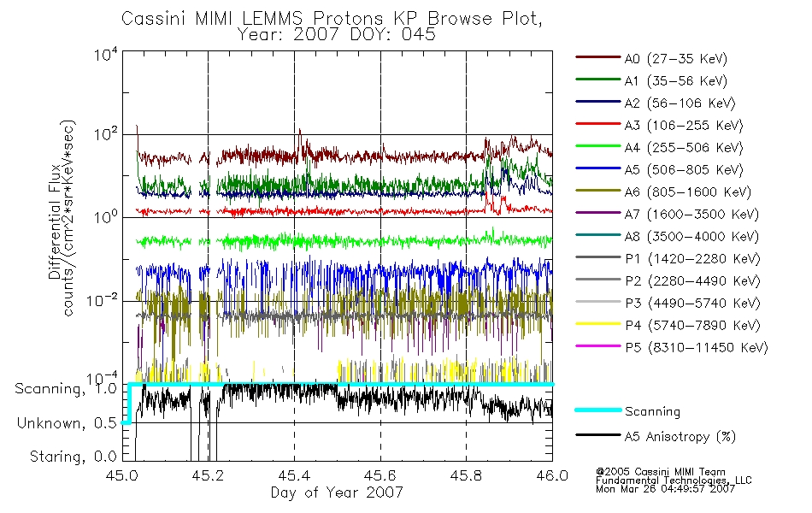Screen dimensions: 812x513
Task: Click the yellow P4 legend line
Action: coord(597,323)
